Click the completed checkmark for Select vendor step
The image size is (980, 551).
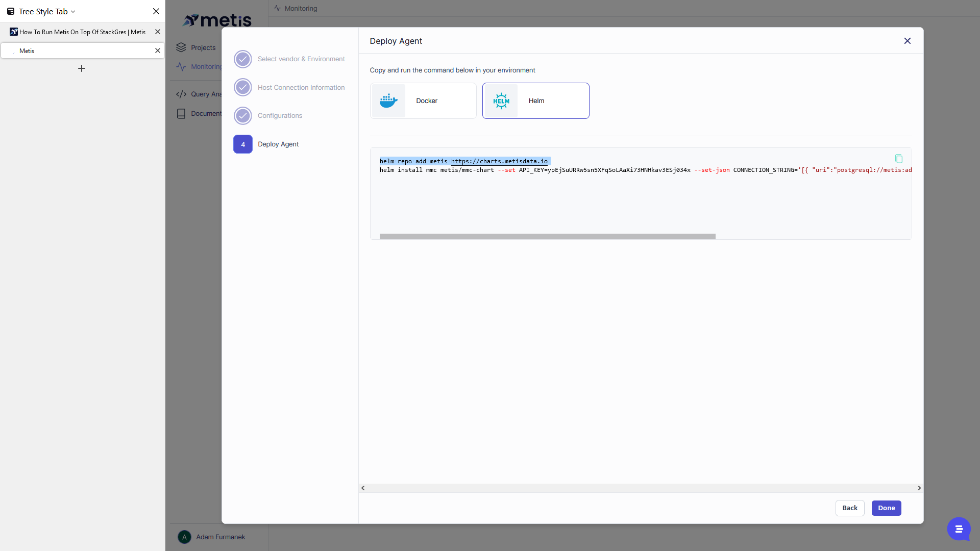(243, 59)
